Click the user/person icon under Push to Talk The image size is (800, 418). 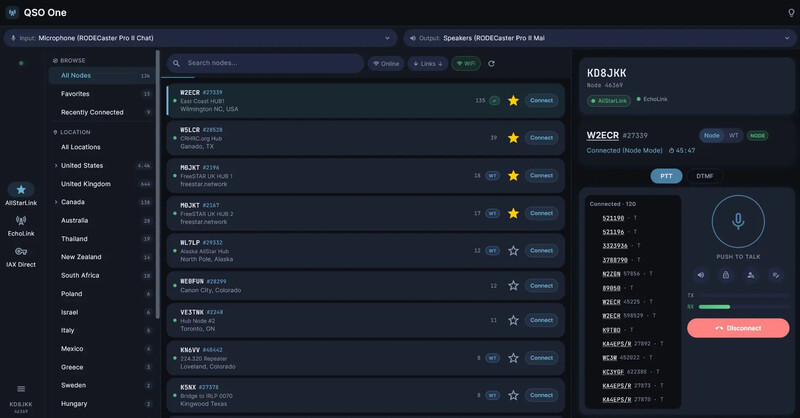pyautogui.click(x=751, y=275)
